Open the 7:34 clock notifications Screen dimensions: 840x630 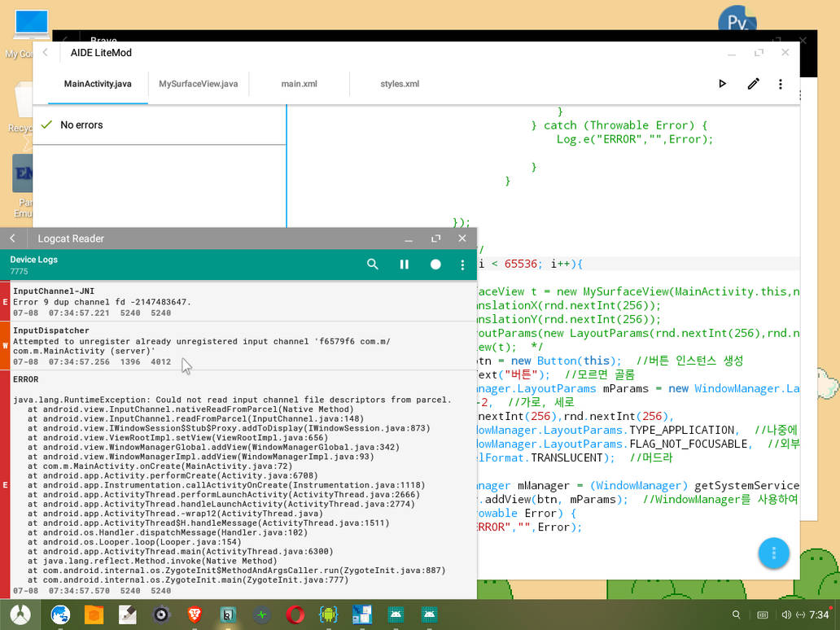coord(819,615)
